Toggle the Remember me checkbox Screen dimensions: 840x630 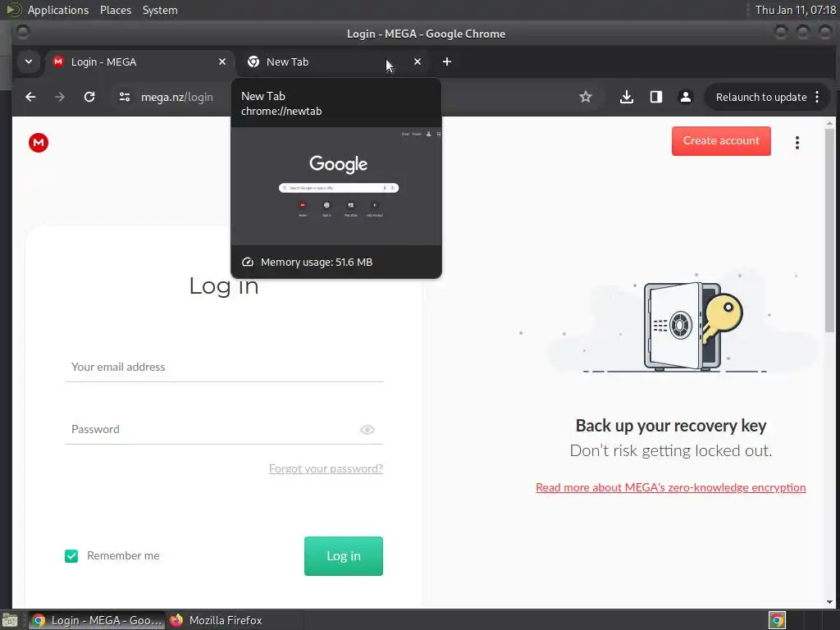pyautogui.click(x=71, y=556)
